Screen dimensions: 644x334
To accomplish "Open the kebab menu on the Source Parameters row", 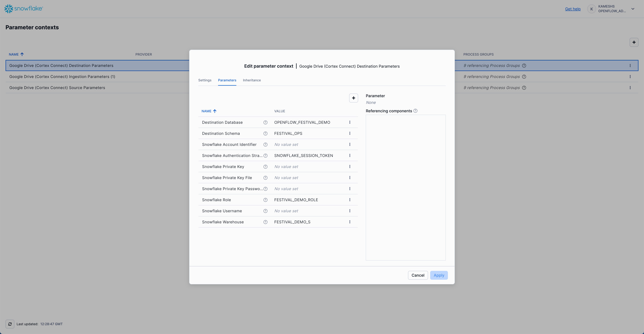I will [x=630, y=88].
